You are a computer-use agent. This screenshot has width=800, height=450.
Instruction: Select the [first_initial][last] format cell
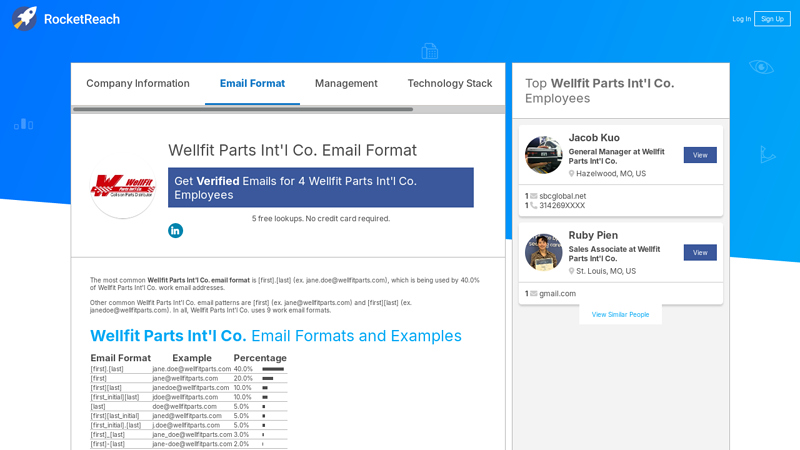pos(115,397)
